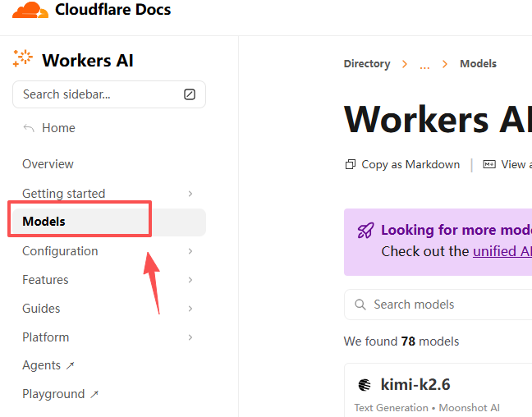Click the Workers AI page heading
The image size is (532, 417).
point(438,120)
